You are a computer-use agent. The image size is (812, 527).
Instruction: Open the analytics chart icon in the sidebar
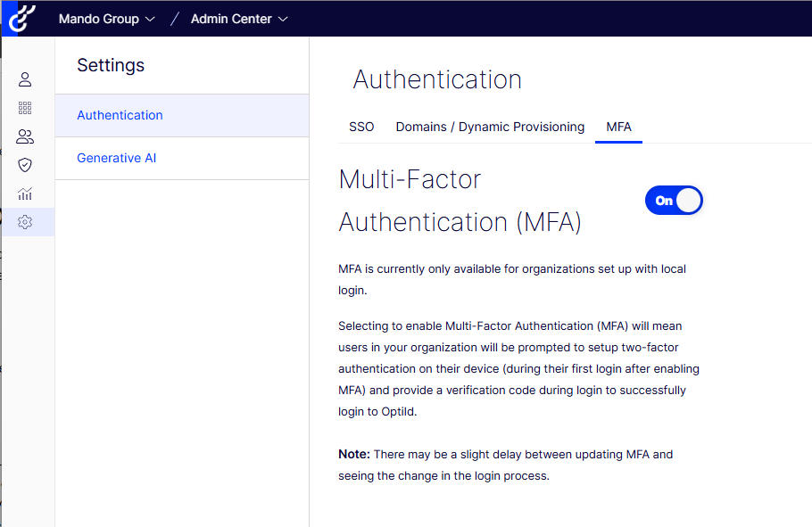pyautogui.click(x=25, y=193)
